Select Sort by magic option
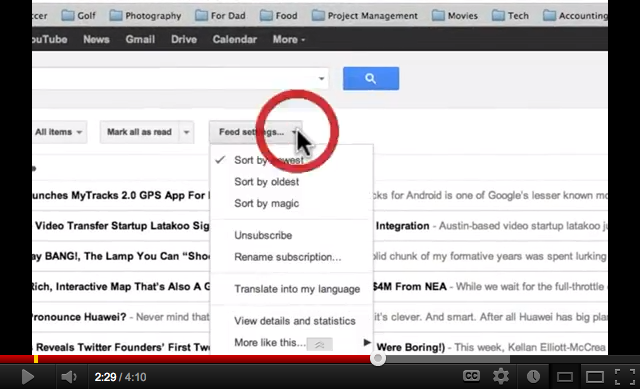This screenshot has width=640, height=389. click(291, 203)
